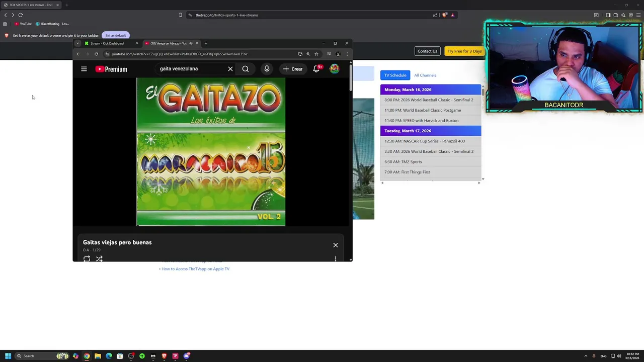
Task: Expand the tab search dropdown in Chrome
Action: coord(77,43)
